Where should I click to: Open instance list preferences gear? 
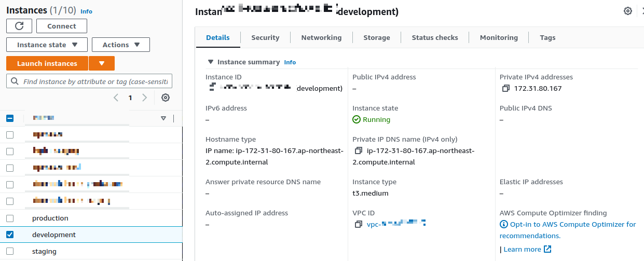click(166, 98)
